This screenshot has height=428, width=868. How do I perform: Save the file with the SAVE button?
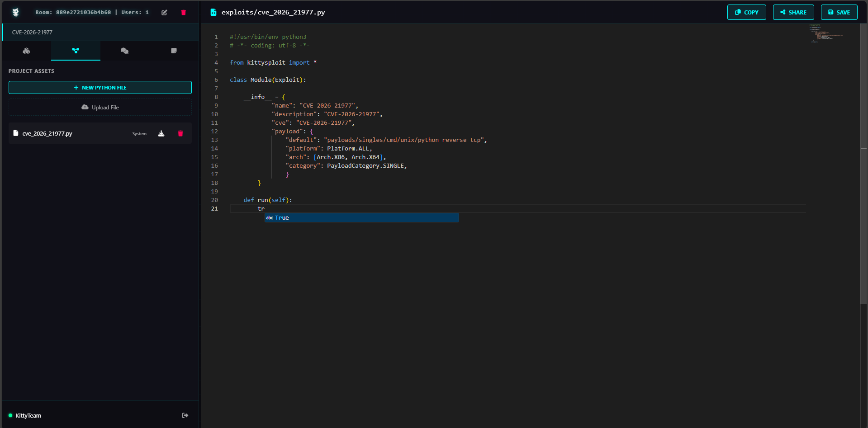click(x=839, y=12)
